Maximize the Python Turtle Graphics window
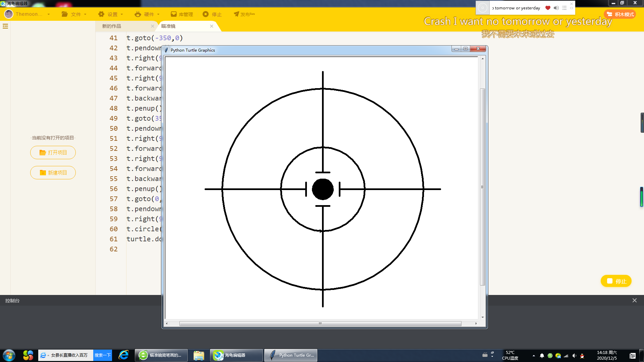 (466, 49)
